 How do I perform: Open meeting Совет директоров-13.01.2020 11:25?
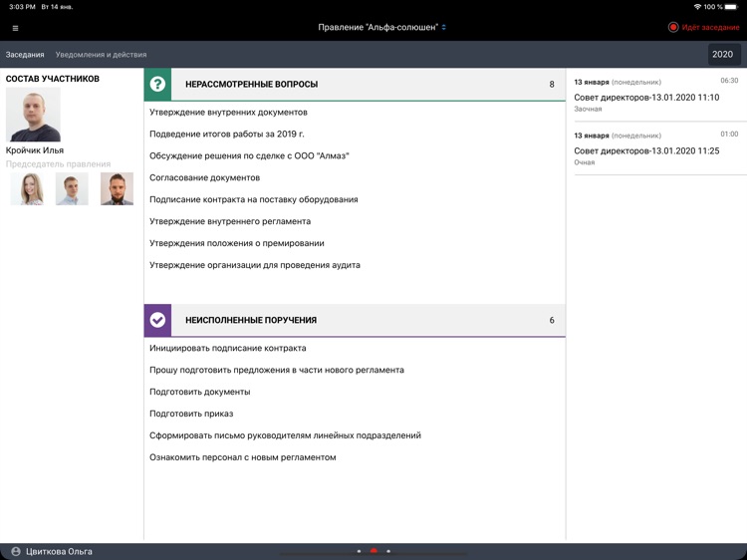[656, 148]
